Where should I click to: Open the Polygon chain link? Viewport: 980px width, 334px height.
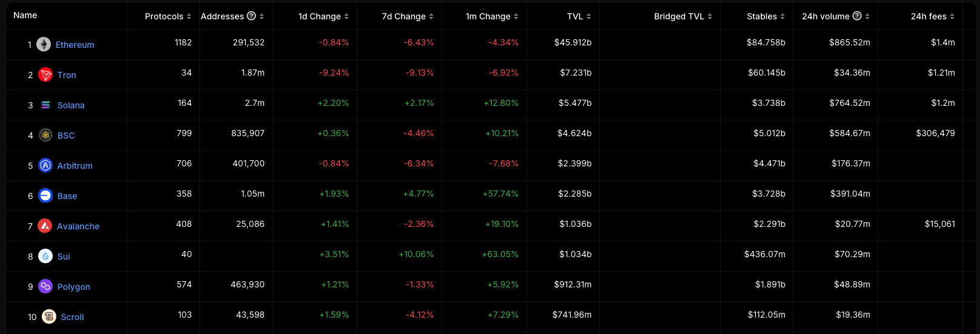click(73, 287)
